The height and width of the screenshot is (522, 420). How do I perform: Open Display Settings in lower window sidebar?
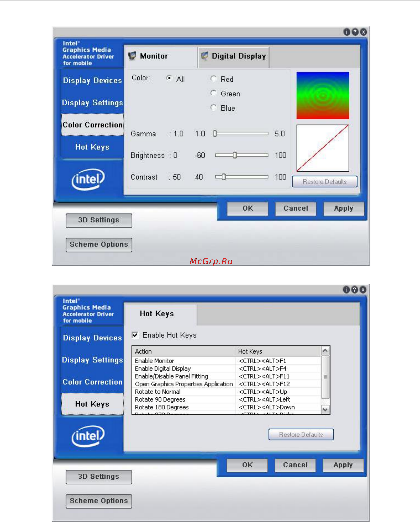(92, 360)
